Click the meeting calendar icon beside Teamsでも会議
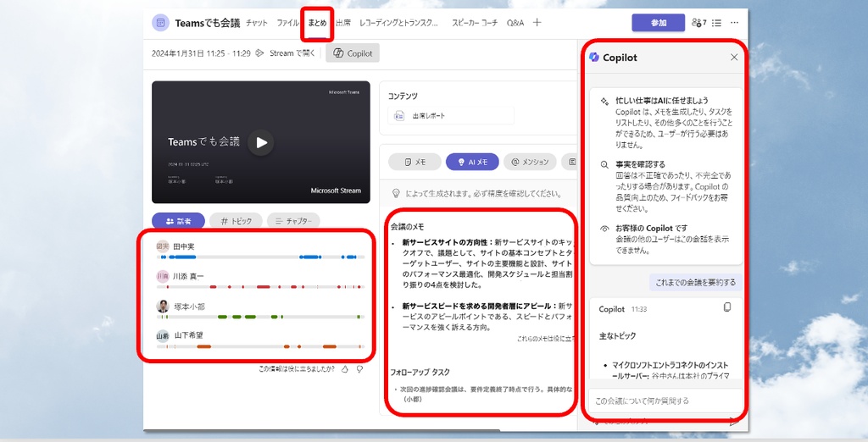868x442 pixels. [x=160, y=23]
